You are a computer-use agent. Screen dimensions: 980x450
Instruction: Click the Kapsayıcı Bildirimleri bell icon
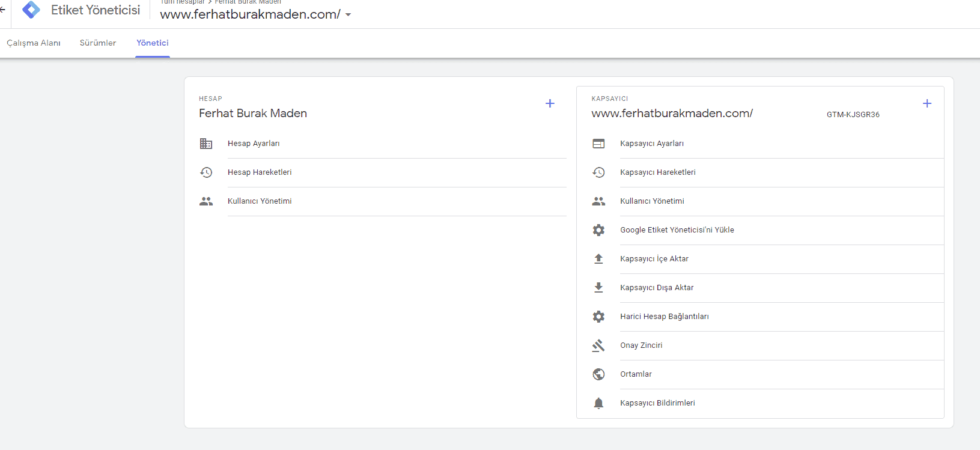click(598, 403)
